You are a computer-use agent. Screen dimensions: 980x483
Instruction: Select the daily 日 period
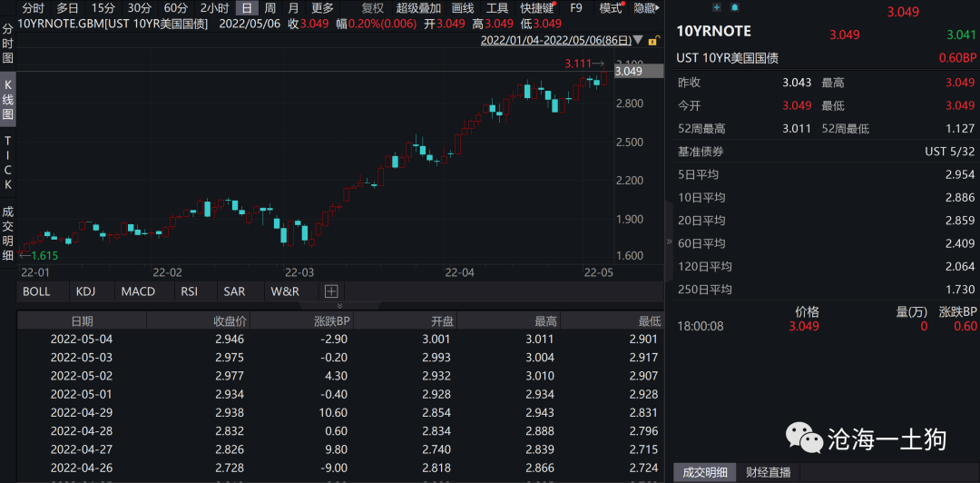tap(247, 9)
